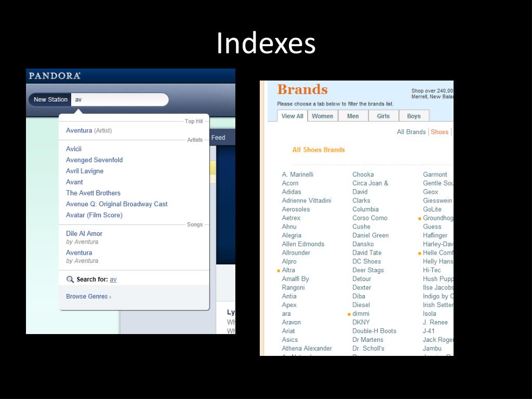532x399 pixels.
Task: Open the Haflinger brand link
Action: 435,235
